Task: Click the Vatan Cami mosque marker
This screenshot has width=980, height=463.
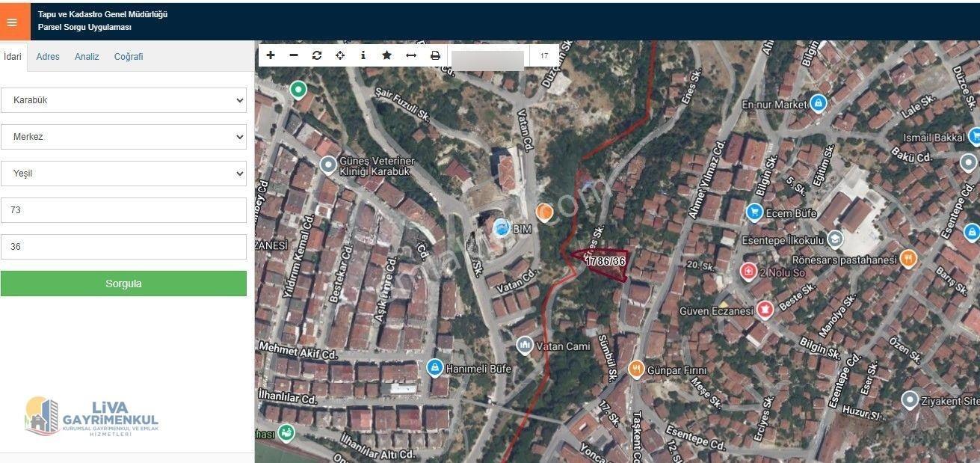Action: (x=525, y=346)
